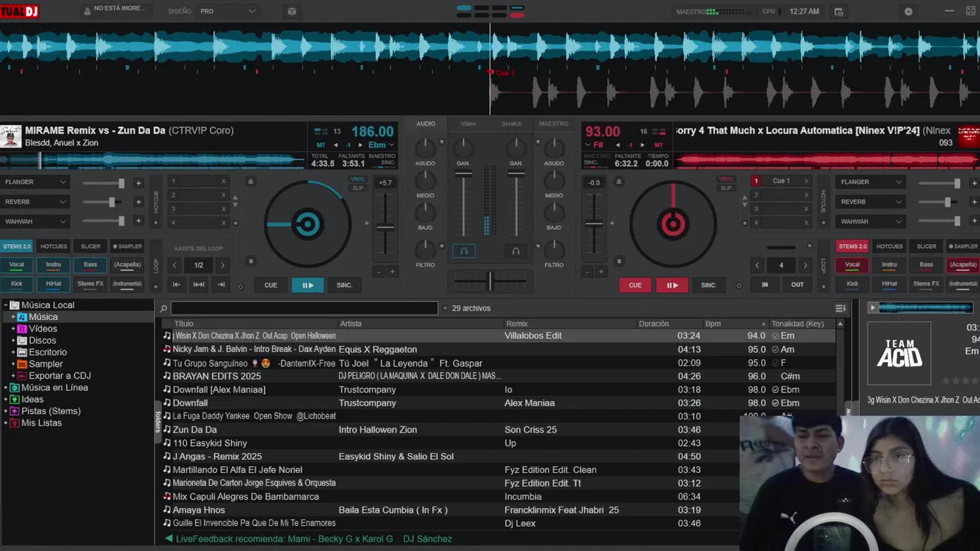Switch mixer to Video tab
Viewport: 980px width, 551px height.
point(468,123)
